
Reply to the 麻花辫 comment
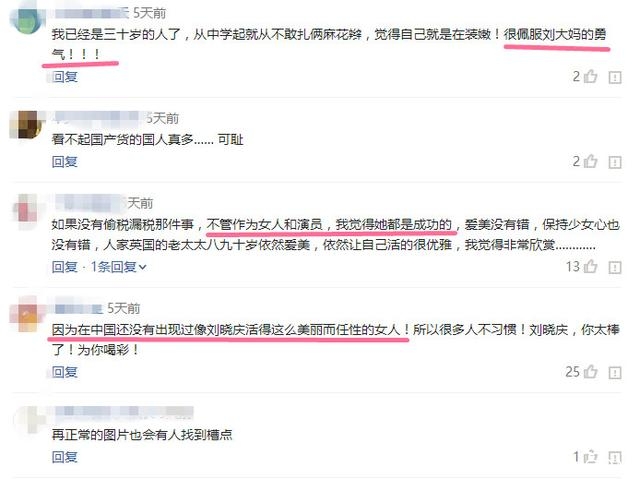(x=64, y=76)
